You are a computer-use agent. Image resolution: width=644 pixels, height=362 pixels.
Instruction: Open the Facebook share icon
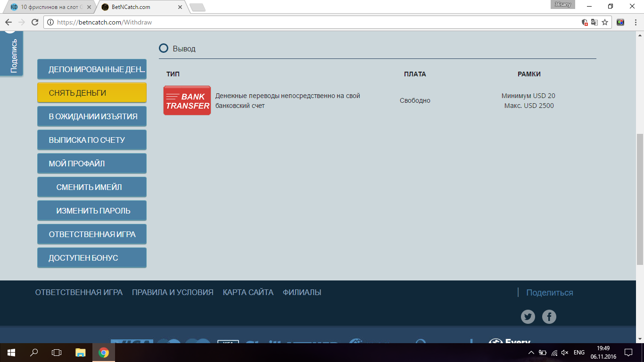(549, 317)
